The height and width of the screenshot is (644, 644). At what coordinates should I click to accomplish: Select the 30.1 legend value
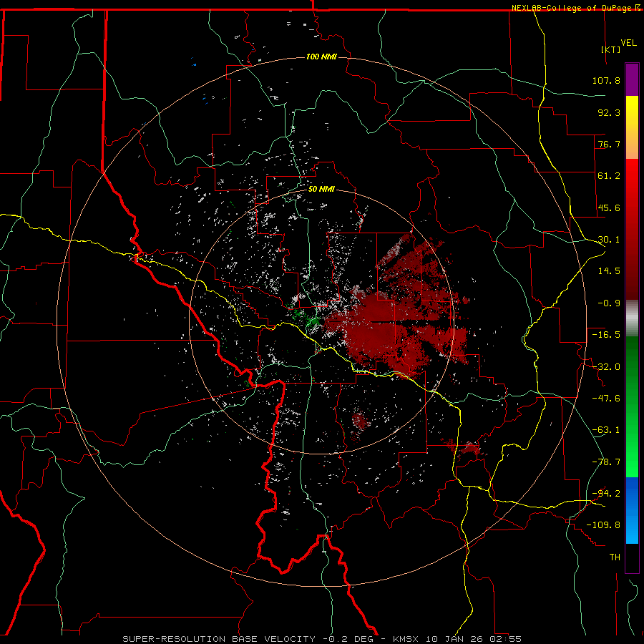[609, 240]
